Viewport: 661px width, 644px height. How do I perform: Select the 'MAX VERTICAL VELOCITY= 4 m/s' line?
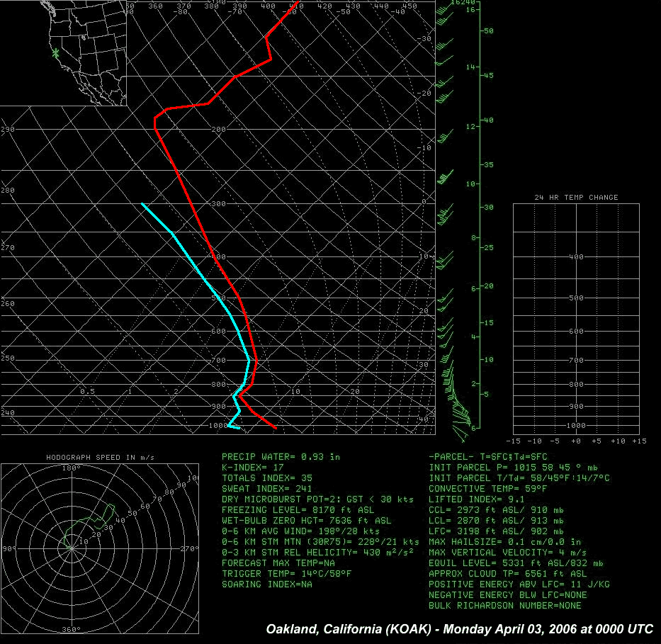click(507, 552)
